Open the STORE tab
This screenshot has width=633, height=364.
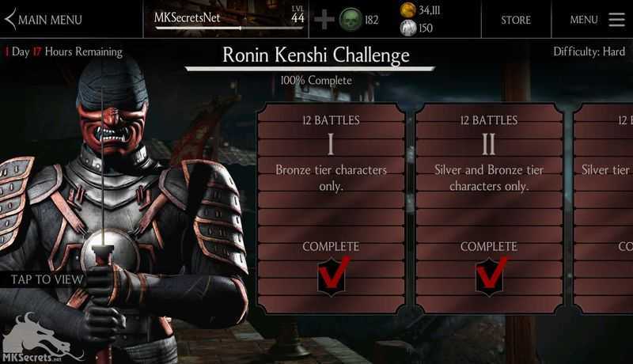pyautogui.click(x=516, y=19)
